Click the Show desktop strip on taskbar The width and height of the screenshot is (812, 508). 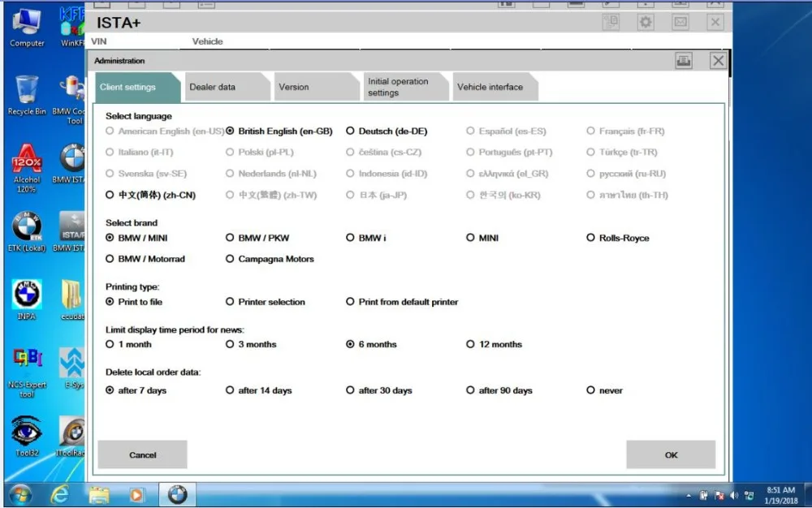click(x=807, y=495)
